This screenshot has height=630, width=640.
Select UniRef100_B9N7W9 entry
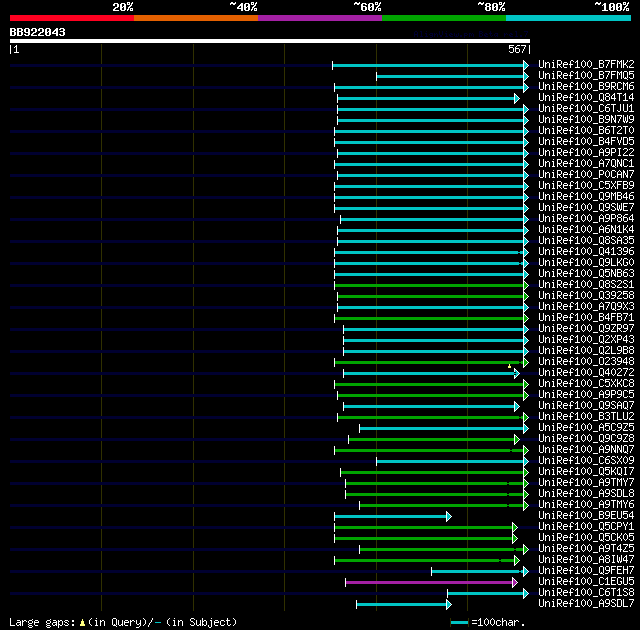click(586, 120)
